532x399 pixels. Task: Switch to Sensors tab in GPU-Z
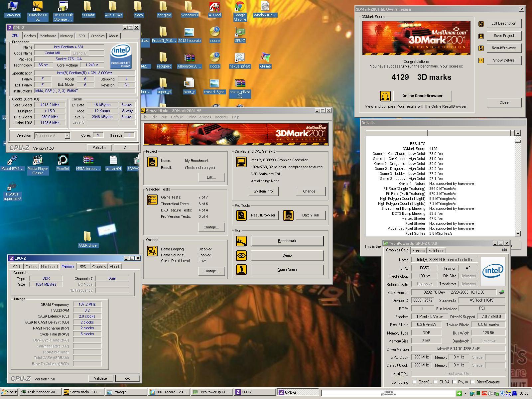pyautogui.click(x=419, y=251)
